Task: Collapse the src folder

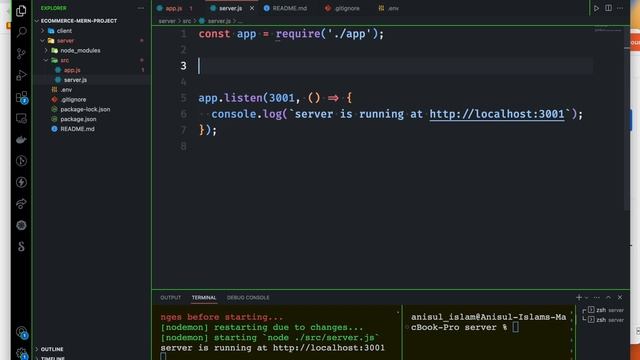Action: 64,60
